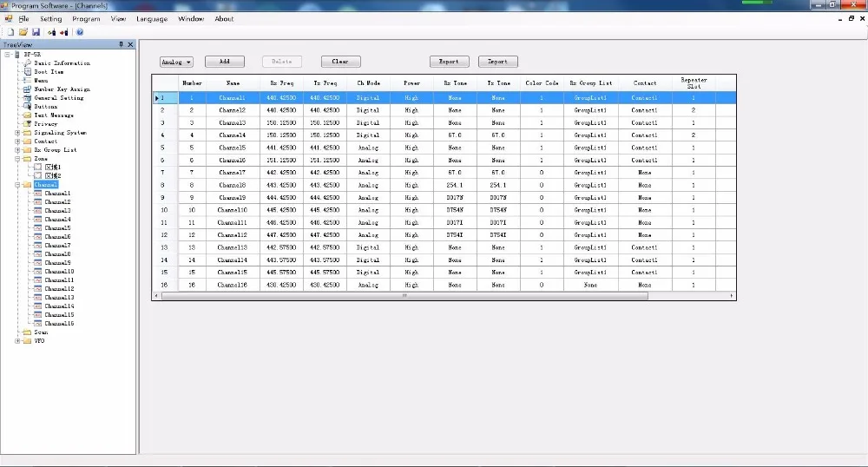Click the Import button
Viewport: 868px width, 467px height.
(x=497, y=62)
